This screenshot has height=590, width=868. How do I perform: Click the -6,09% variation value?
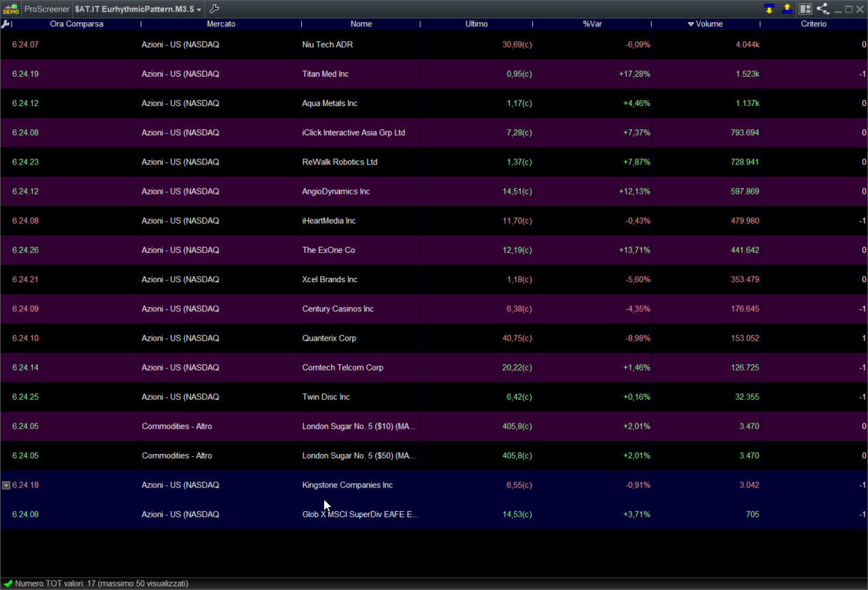coord(638,44)
